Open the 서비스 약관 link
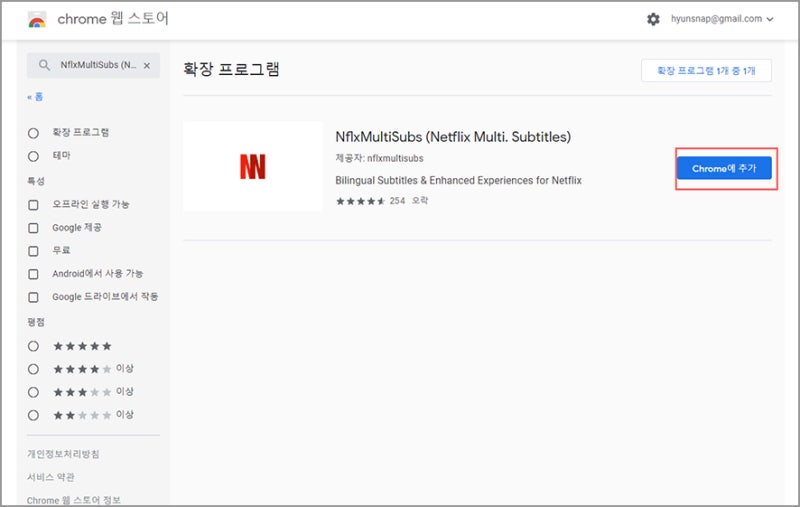 (x=51, y=477)
